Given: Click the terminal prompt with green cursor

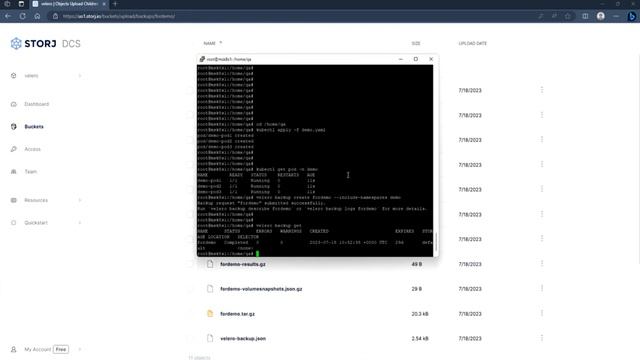Looking at the screenshot, I should point(228,253).
